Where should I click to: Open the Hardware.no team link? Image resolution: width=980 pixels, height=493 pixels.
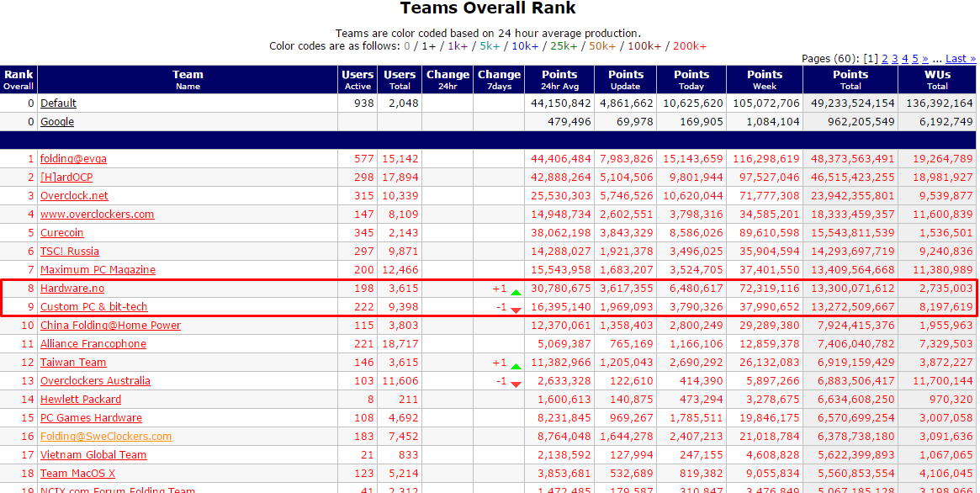coord(72,288)
